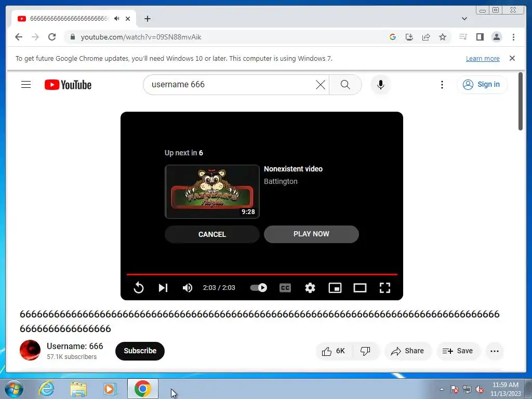Screen dimensions: 532x399
Task: Mute the video volume speaker icon
Action: pyautogui.click(x=187, y=288)
